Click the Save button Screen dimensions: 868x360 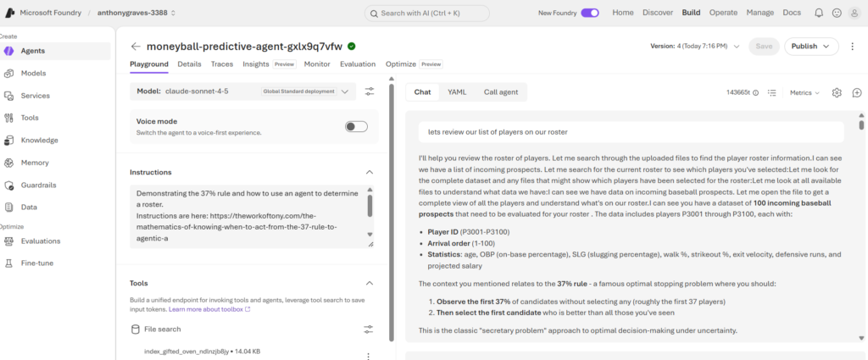[764, 47]
